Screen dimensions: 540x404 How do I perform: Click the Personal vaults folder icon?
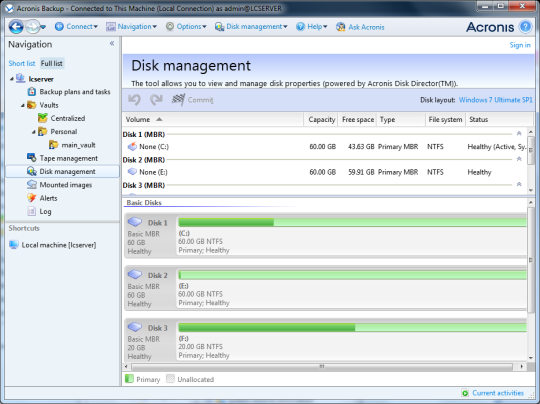(x=42, y=131)
